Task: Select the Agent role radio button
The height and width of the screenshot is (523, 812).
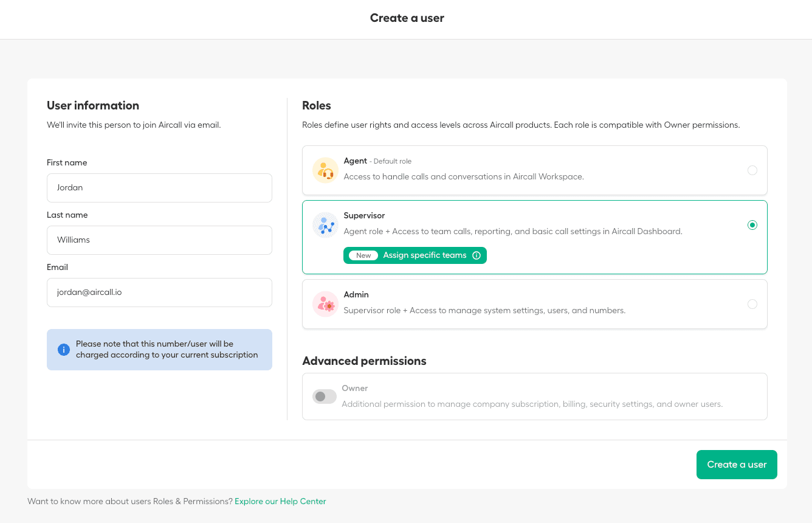Action: tap(752, 170)
